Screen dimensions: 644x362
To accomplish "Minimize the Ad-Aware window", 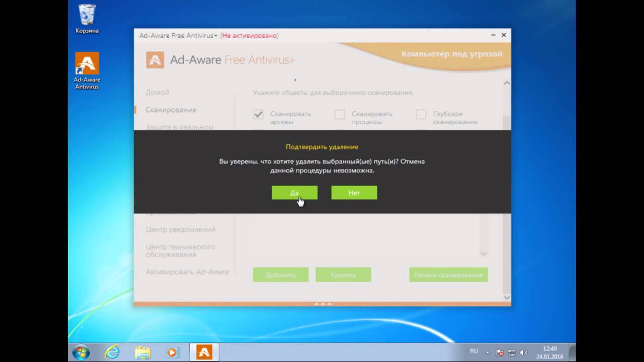I will pyautogui.click(x=494, y=35).
